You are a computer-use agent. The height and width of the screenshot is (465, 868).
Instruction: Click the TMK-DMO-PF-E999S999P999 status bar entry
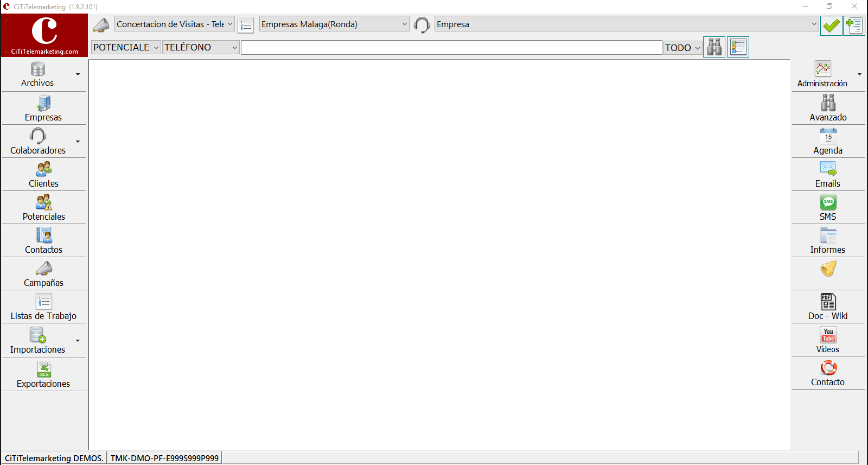click(x=164, y=458)
